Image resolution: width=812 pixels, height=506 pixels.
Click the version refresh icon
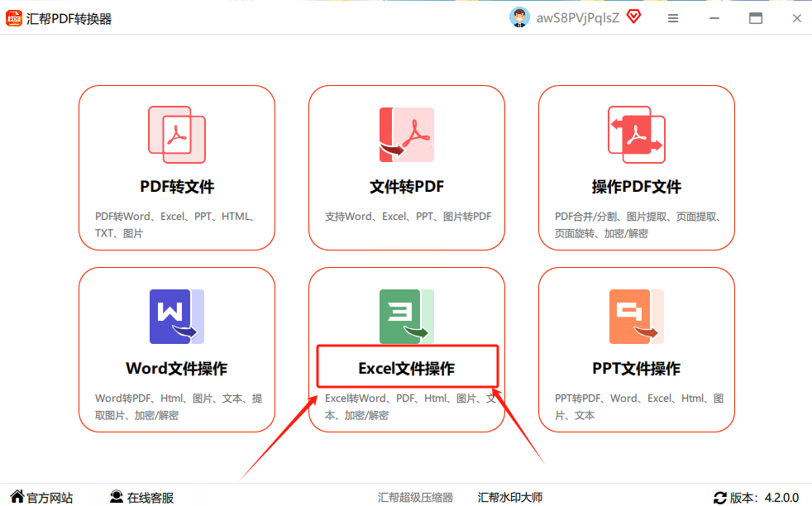[x=720, y=498]
